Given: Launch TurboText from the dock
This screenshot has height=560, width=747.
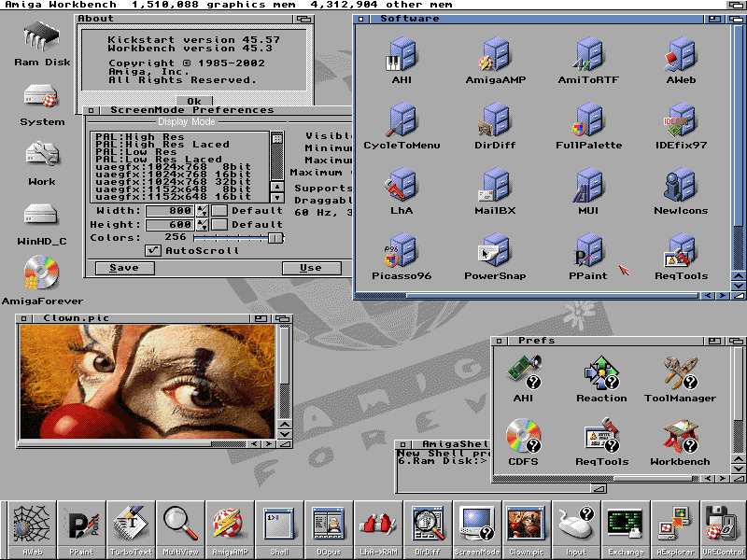Looking at the screenshot, I should [131, 529].
